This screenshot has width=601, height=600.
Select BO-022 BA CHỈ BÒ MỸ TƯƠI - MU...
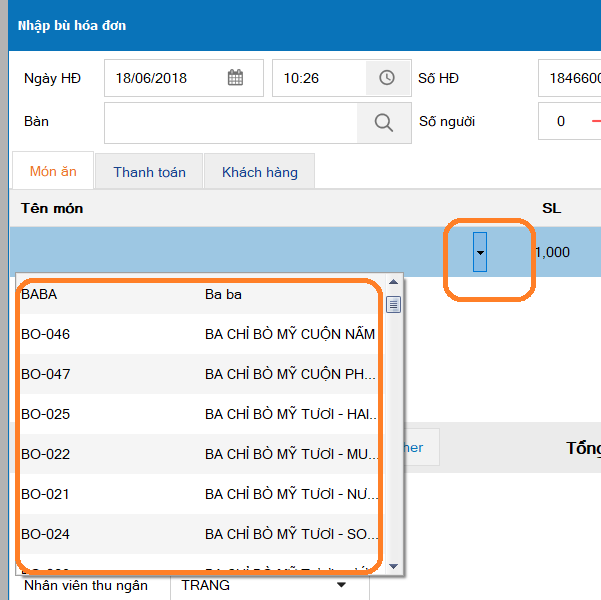click(199, 454)
